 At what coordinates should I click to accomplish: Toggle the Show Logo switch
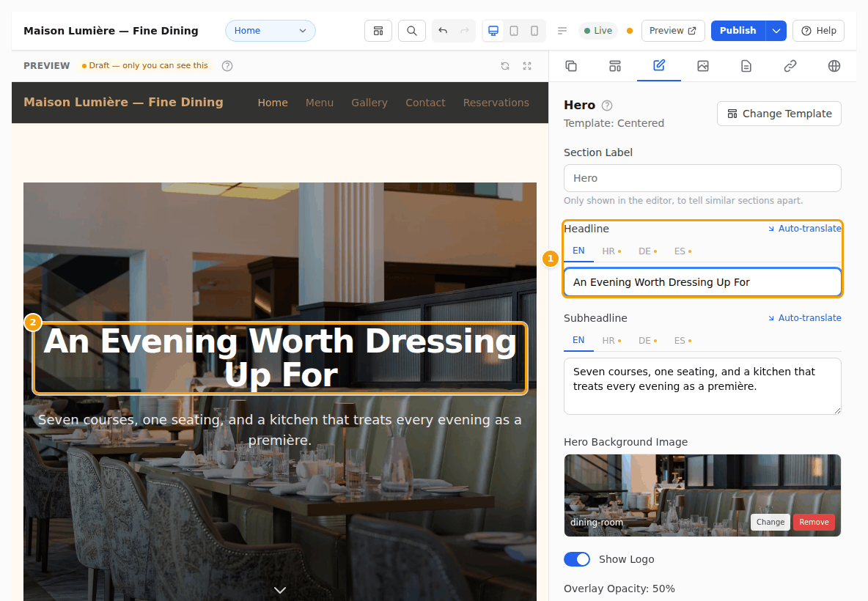pos(577,559)
